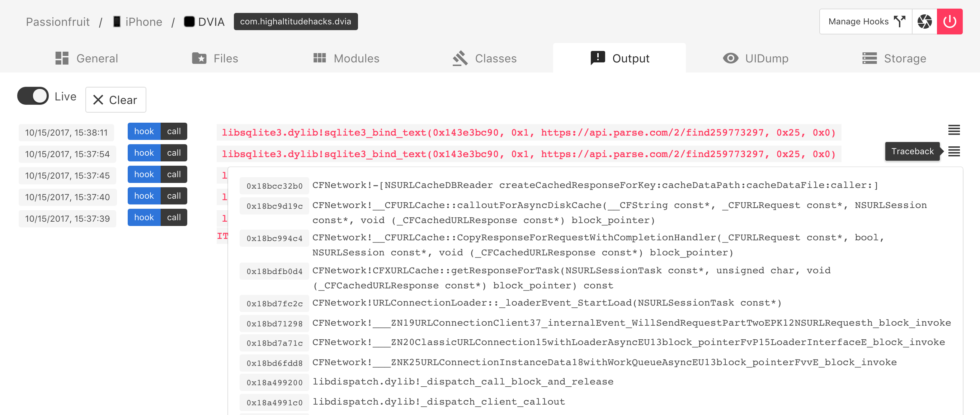The width and height of the screenshot is (980, 415).
Task: Click hook tag on 15:38:11 entry
Action: (x=144, y=131)
